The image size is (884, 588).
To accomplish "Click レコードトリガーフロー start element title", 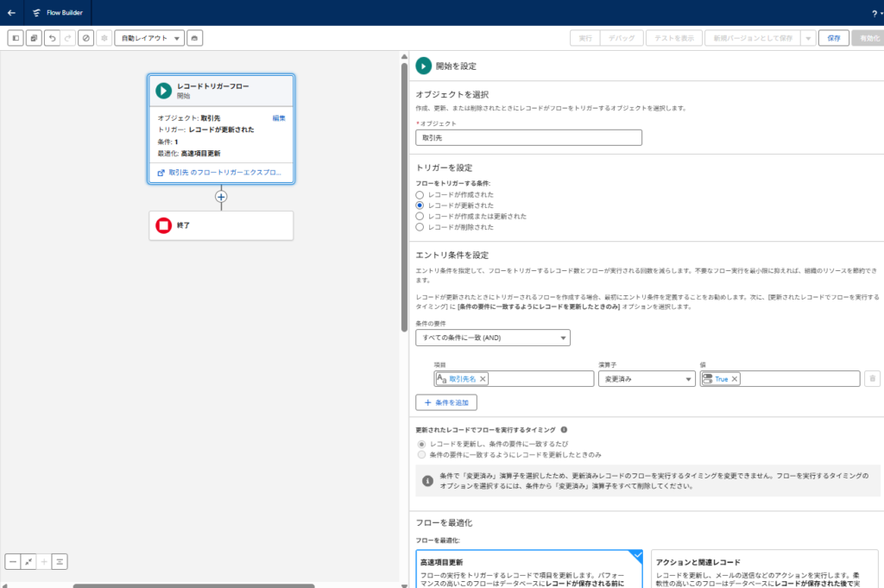I will pyautogui.click(x=213, y=86).
